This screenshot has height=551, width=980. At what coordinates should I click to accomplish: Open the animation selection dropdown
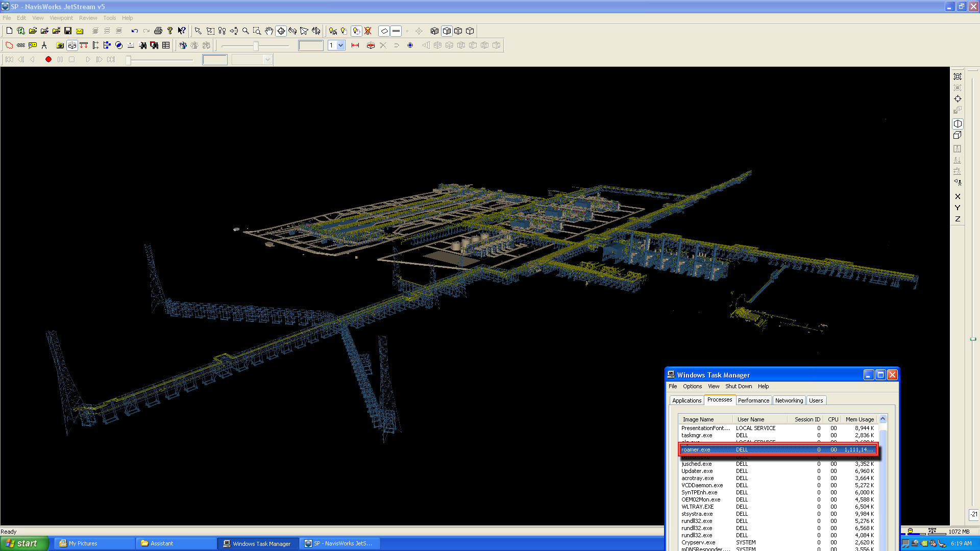[x=267, y=60]
